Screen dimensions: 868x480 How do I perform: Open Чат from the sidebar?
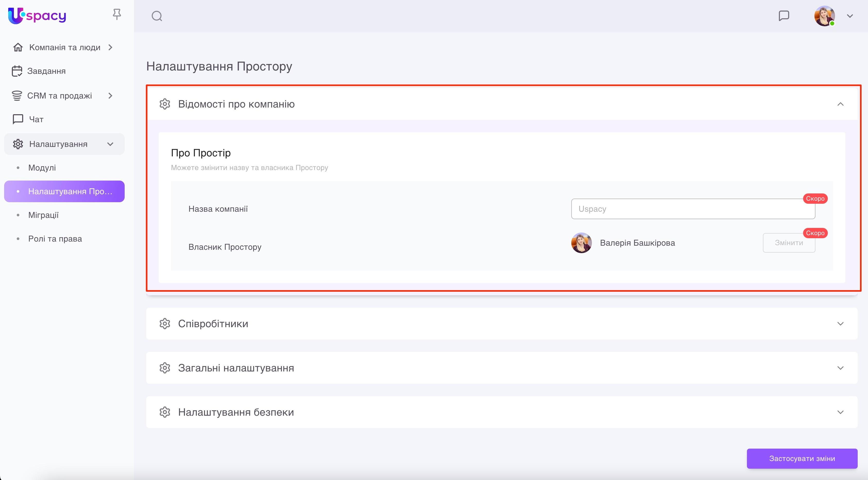pos(36,119)
